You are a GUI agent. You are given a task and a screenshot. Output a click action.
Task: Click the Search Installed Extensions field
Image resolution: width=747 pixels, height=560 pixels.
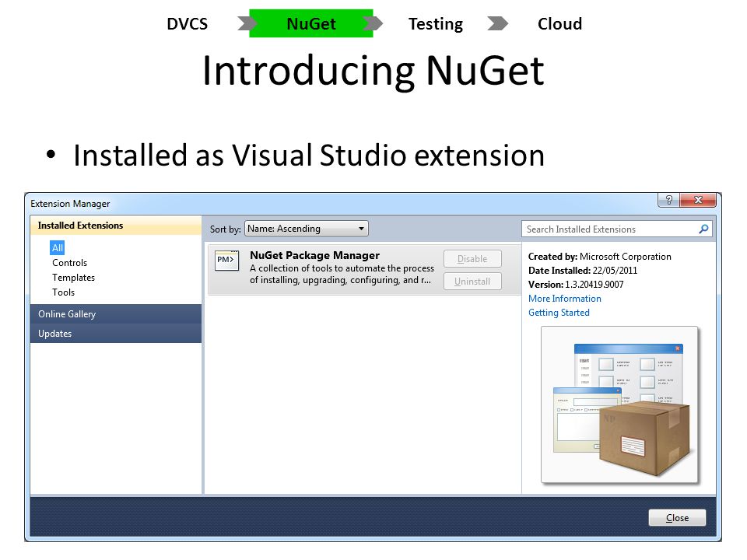point(616,229)
